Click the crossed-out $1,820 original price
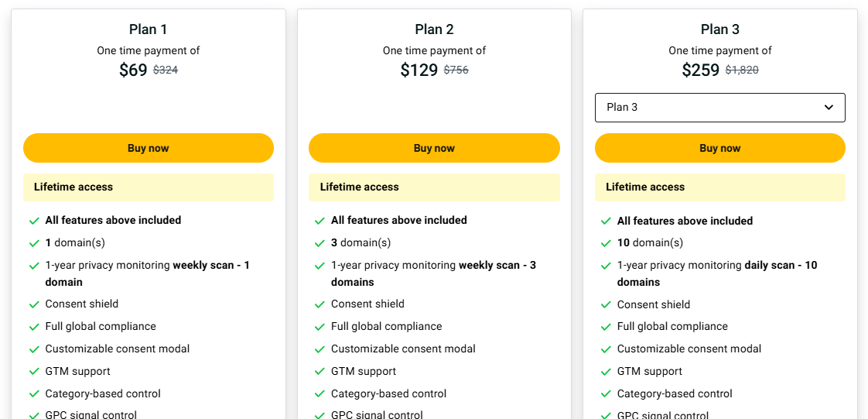Image resolution: width=868 pixels, height=419 pixels. pyautogui.click(x=742, y=70)
